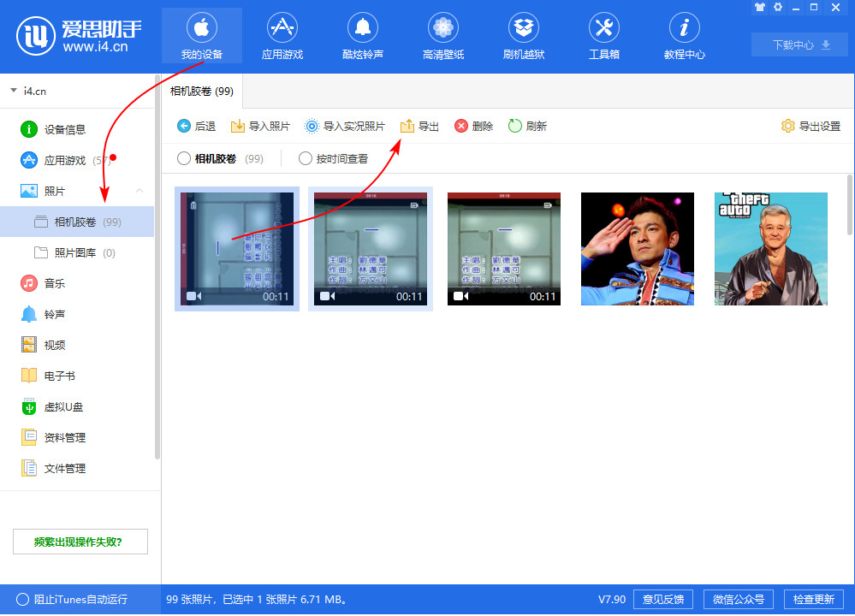Click the 频繁出现操作失败? link button

80,542
